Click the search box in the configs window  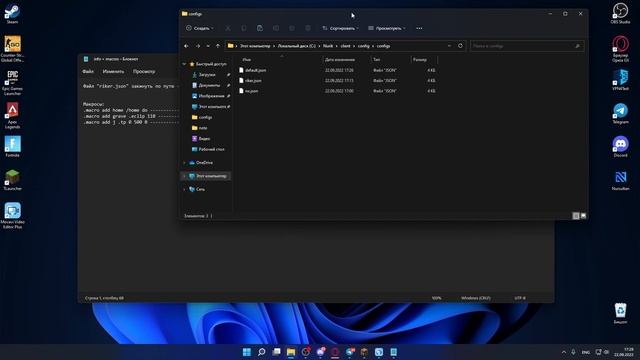tap(527, 46)
